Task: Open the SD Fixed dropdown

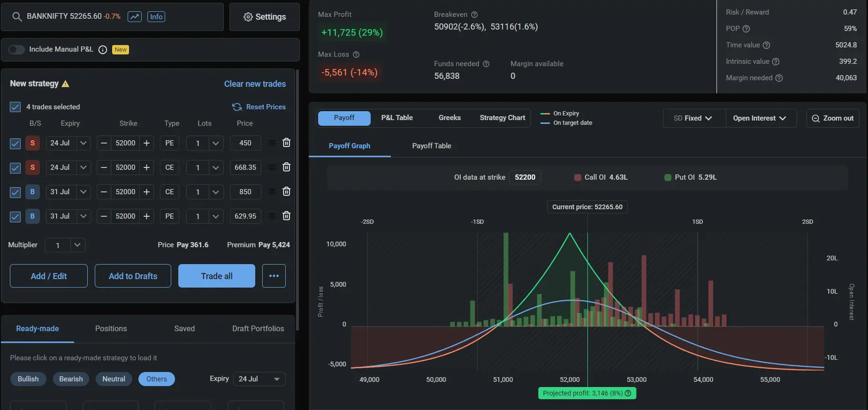Action: coord(693,118)
